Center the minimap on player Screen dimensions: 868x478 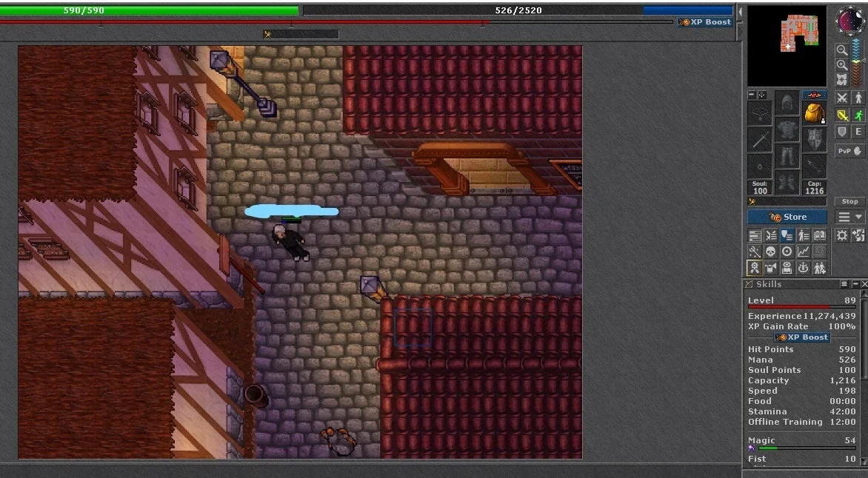pyautogui.click(x=842, y=79)
